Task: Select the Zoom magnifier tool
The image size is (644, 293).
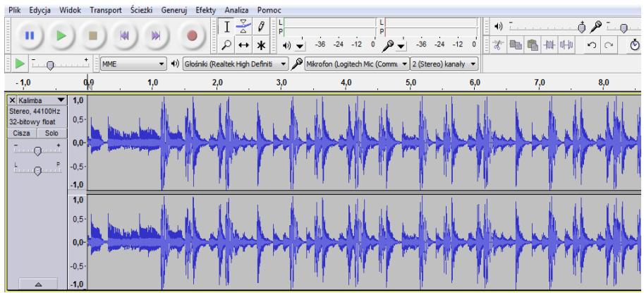Action: [x=226, y=44]
